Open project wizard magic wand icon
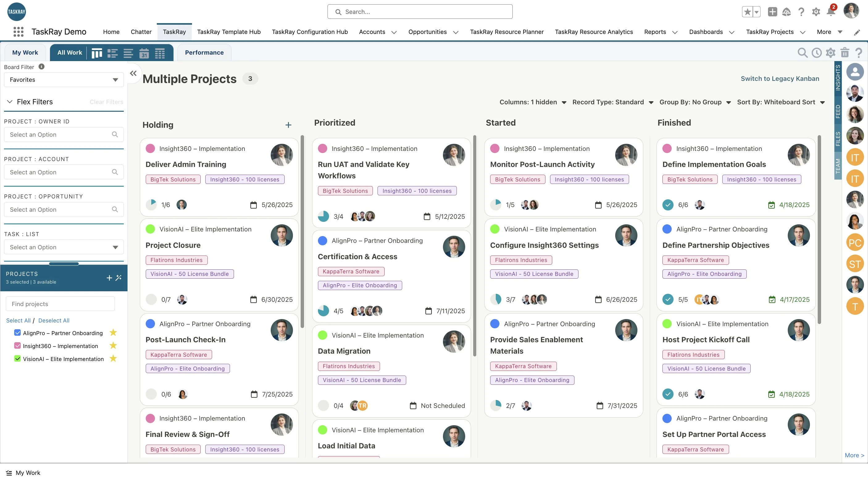 point(119,278)
